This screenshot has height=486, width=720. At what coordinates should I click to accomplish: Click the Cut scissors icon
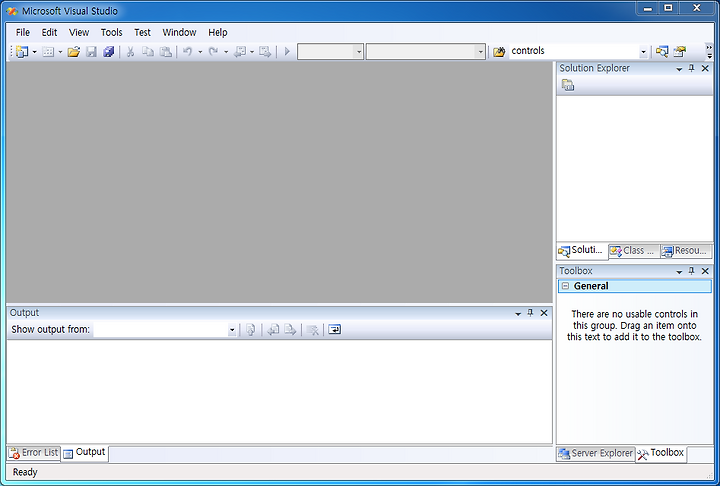(x=130, y=51)
